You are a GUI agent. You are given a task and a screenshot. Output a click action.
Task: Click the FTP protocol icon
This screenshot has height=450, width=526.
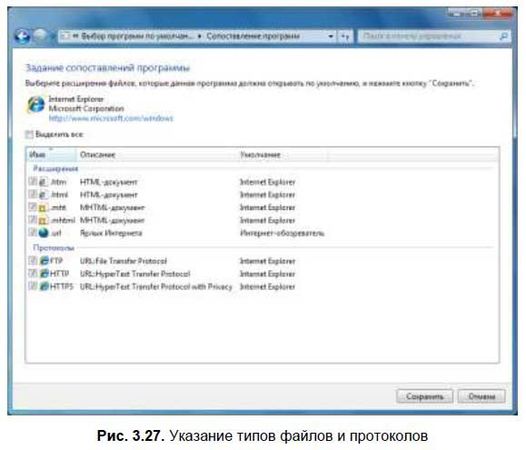click(44, 261)
